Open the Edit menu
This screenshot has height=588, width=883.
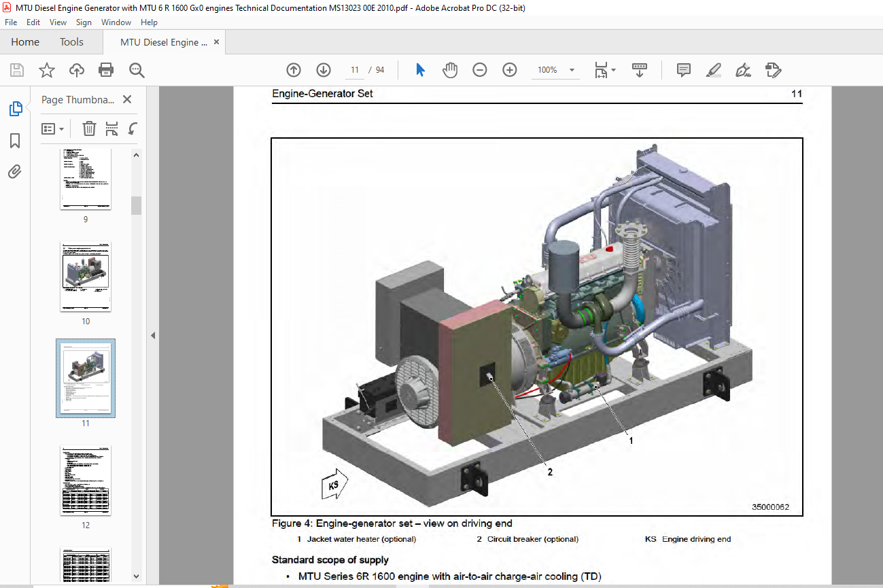pyautogui.click(x=33, y=22)
